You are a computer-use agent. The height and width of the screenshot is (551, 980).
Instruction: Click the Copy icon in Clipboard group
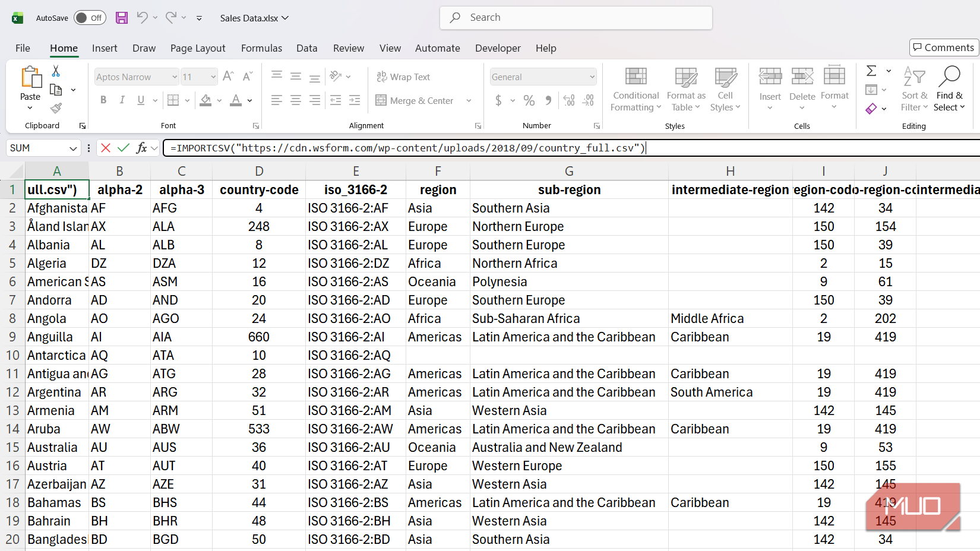point(56,90)
